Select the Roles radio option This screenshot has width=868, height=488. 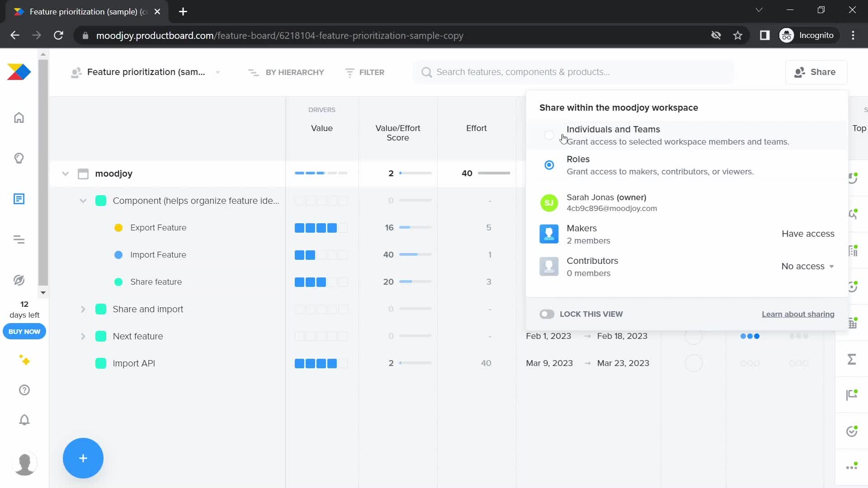click(549, 165)
